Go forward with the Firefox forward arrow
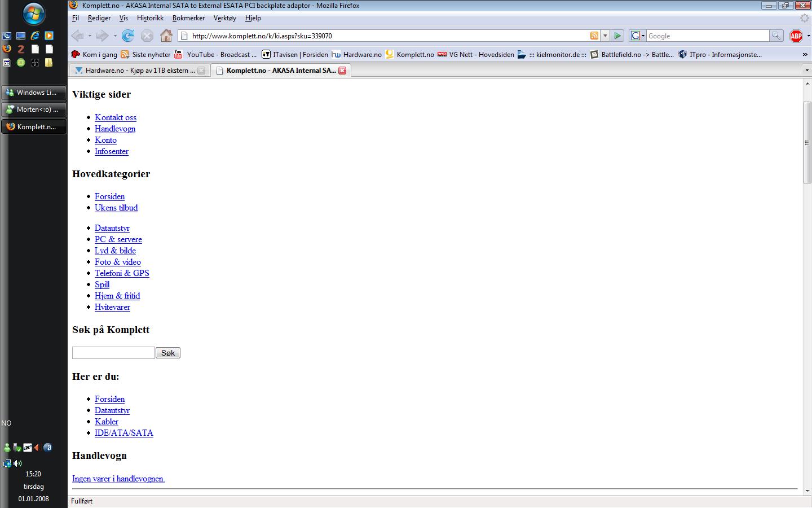812x508 pixels. click(x=103, y=36)
